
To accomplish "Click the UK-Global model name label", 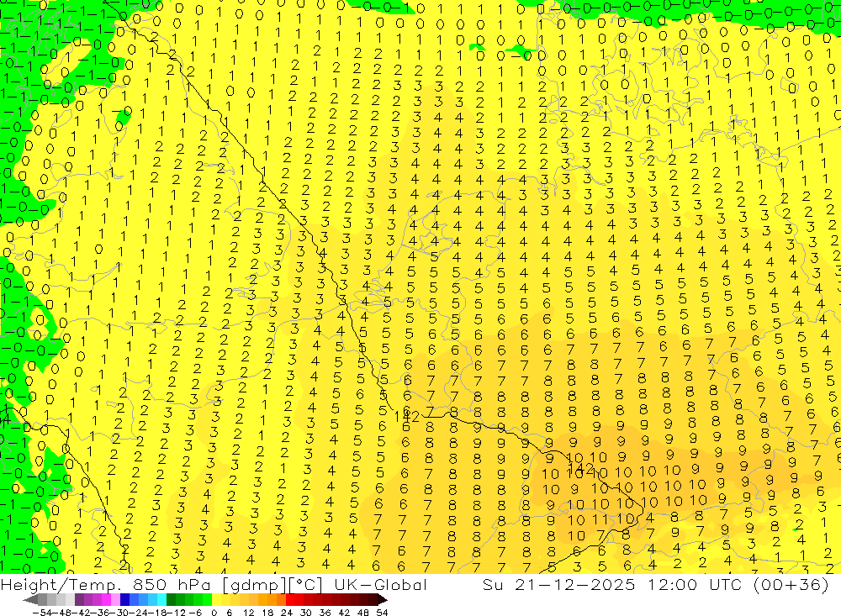I will click(380, 584).
